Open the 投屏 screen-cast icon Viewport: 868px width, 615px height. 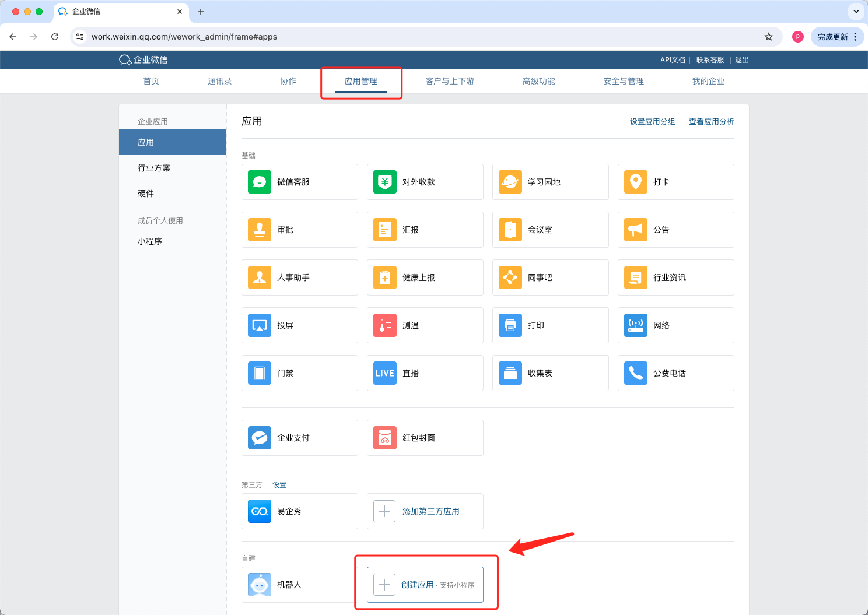[260, 325]
